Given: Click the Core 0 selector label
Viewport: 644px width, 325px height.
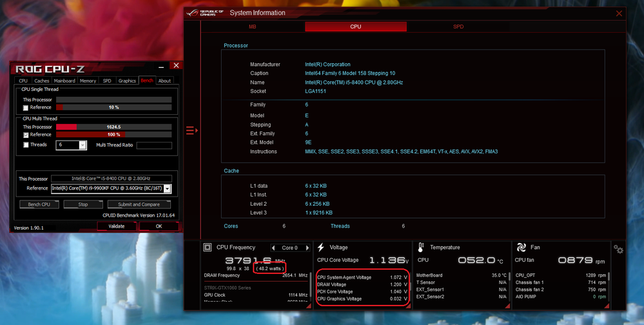Looking at the screenshot, I should tap(290, 248).
